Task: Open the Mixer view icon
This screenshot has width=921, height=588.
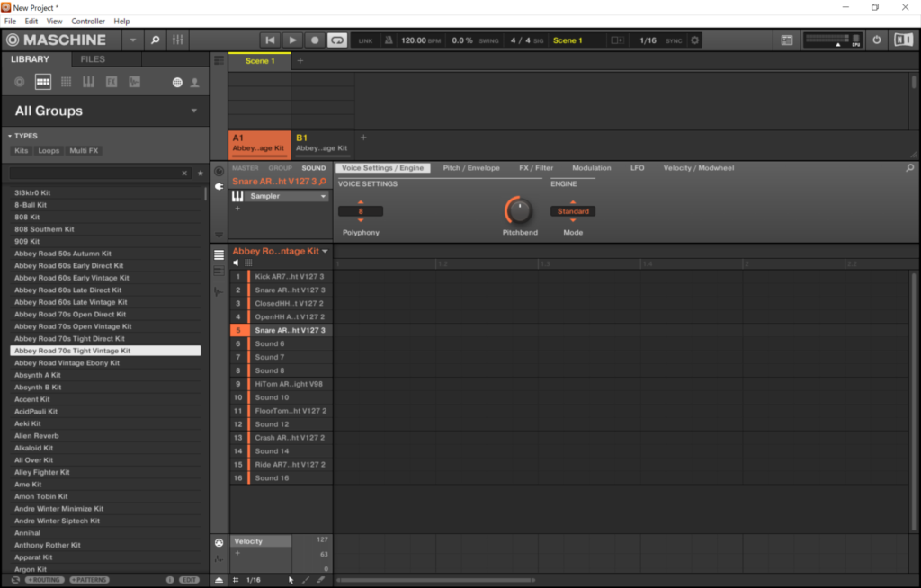Action: (x=178, y=40)
